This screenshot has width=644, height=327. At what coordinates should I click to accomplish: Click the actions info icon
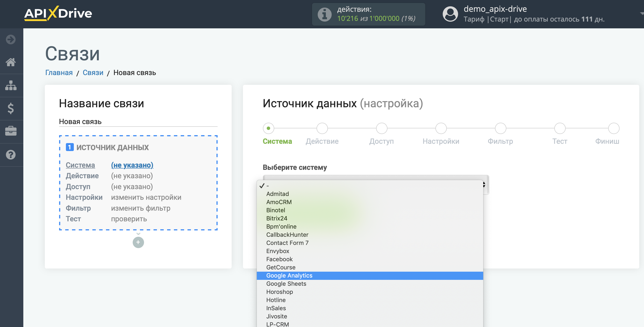point(324,14)
